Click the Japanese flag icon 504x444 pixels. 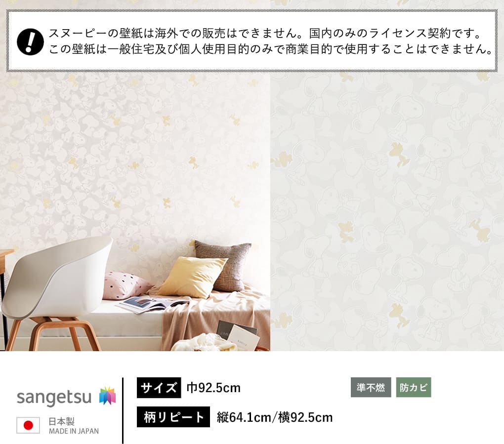click(x=28, y=425)
